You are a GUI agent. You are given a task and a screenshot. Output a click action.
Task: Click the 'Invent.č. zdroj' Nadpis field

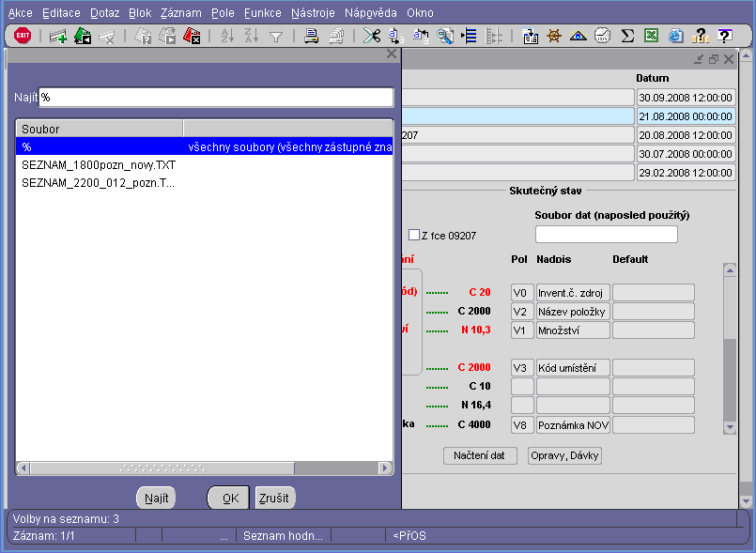pos(573,293)
